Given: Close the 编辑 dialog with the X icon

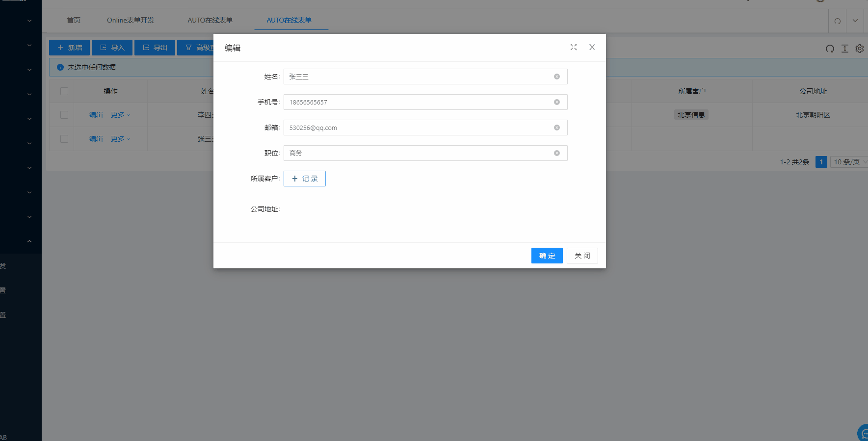Looking at the screenshot, I should (x=592, y=47).
